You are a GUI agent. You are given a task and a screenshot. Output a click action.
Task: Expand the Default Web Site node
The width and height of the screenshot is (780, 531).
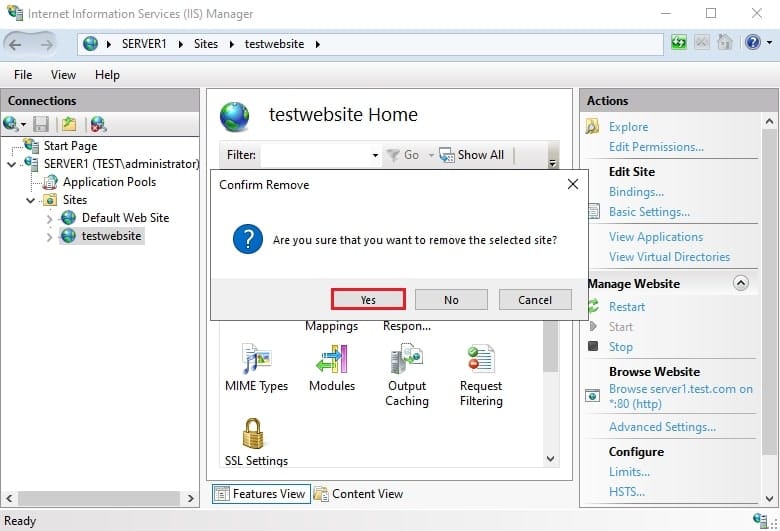(49, 218)
